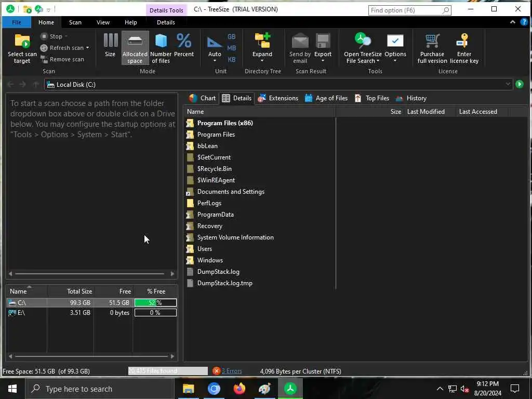Select the DumpStack.log.tmp file
This screenshot has width=532, height=399.
point(224,283)
